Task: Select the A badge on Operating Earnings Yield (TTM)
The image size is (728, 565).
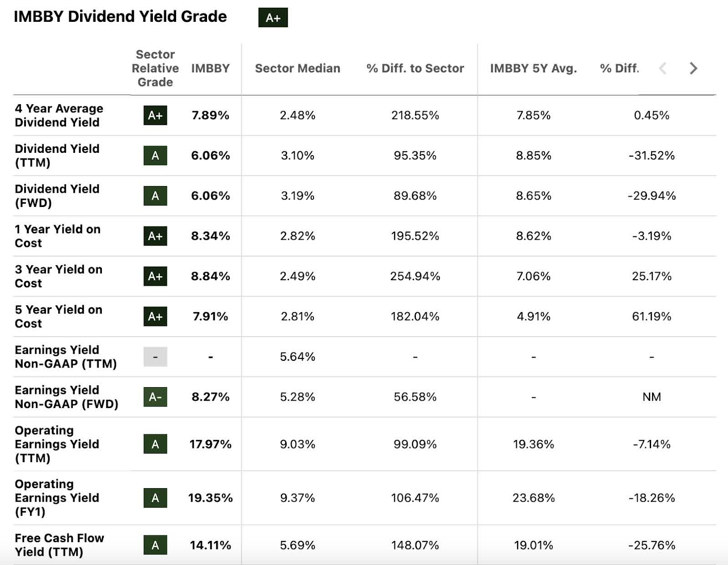Action: pyautogui.click(x=155, y=445)
